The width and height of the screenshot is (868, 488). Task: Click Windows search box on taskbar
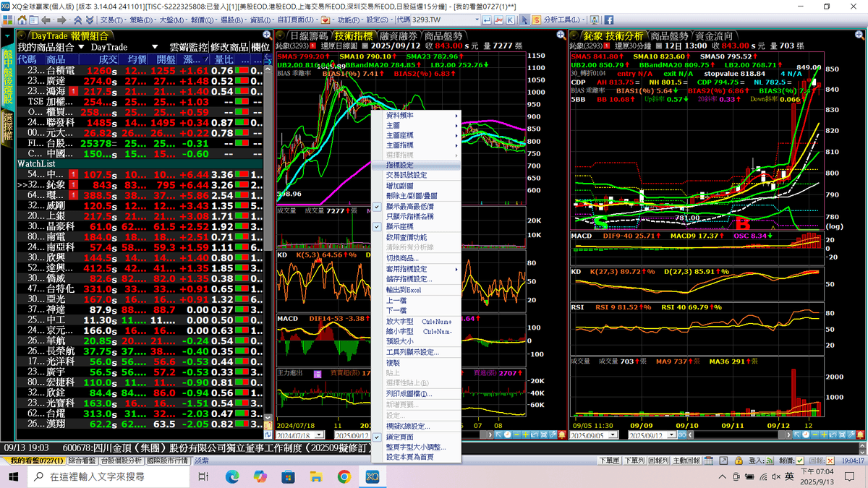click(x=110, y=476)
